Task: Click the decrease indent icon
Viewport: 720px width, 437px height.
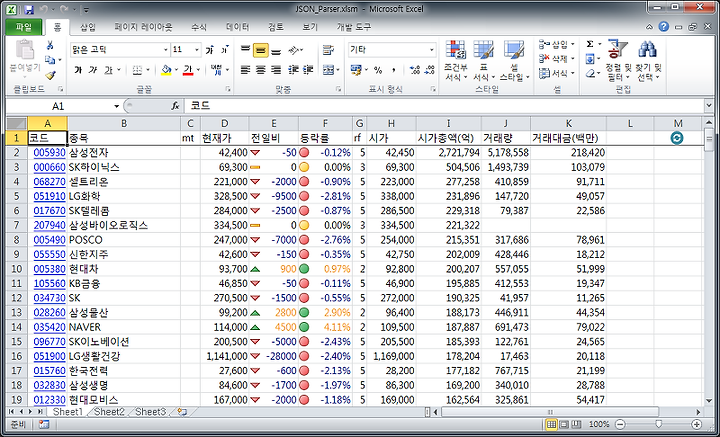Action: point(293,70)
